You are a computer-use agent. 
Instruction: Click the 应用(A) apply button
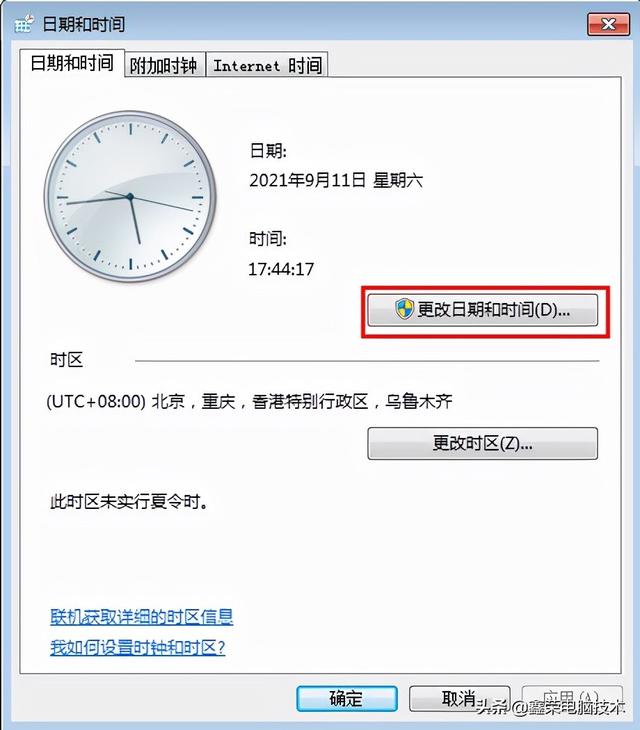(572, 698)
